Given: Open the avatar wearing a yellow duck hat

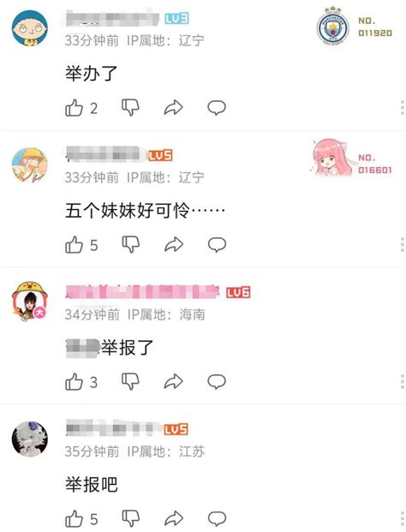Looking at the screenshot, I should pos(30,302).
